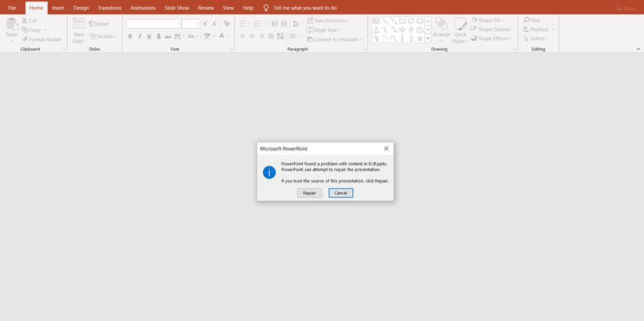Open the Section dropdown
644x321 pixels.
103,36
